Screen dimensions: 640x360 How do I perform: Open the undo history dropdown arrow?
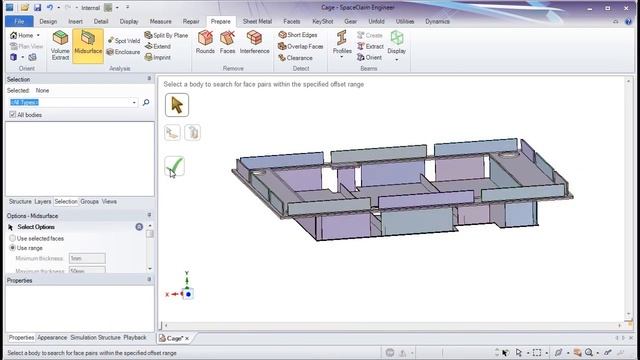(x=58, y=7)
